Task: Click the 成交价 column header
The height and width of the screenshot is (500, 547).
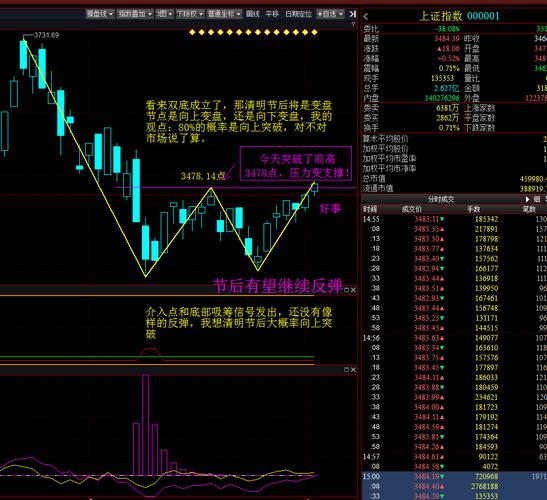Action: click(x=411, y=209)
